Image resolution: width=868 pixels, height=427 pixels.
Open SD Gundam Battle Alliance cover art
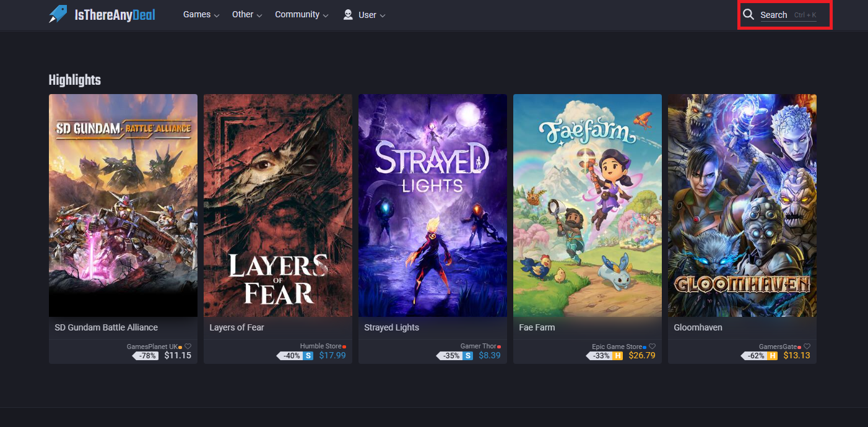coord(123,205)
